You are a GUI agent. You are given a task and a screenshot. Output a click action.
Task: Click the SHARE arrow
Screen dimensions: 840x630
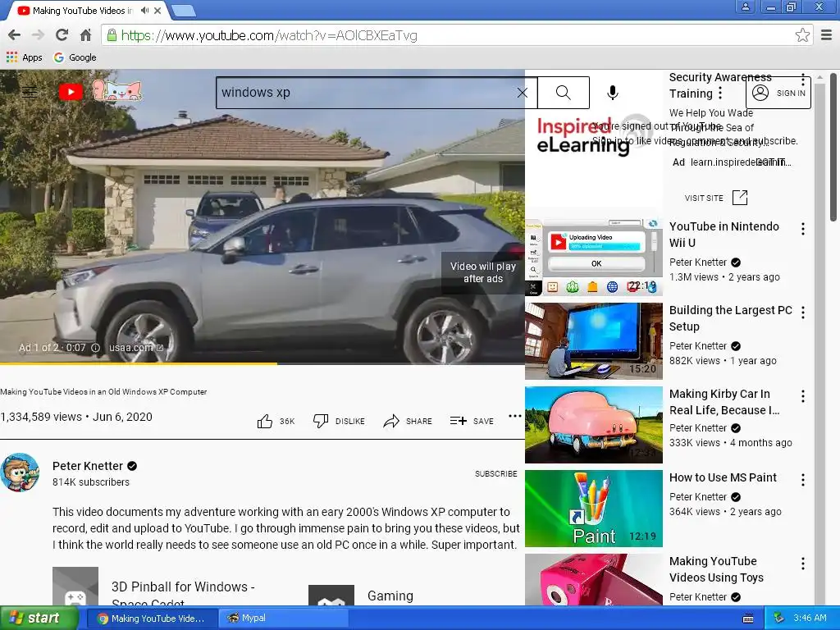click(408, 421)
